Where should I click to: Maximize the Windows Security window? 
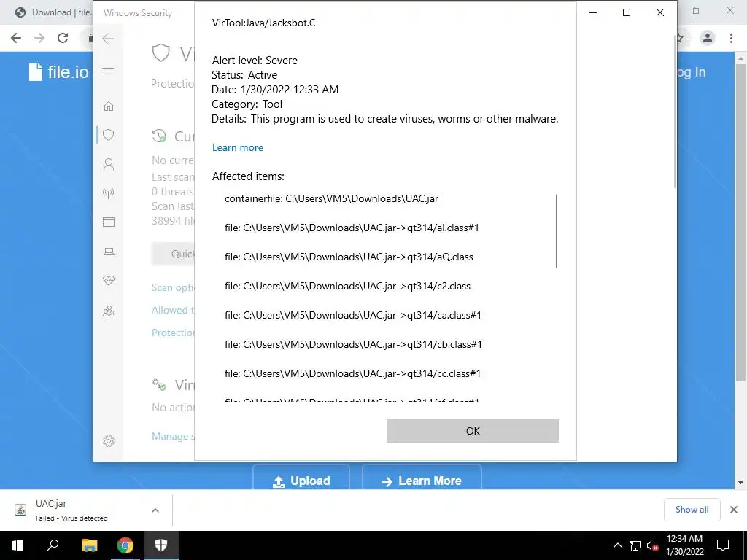627,12
